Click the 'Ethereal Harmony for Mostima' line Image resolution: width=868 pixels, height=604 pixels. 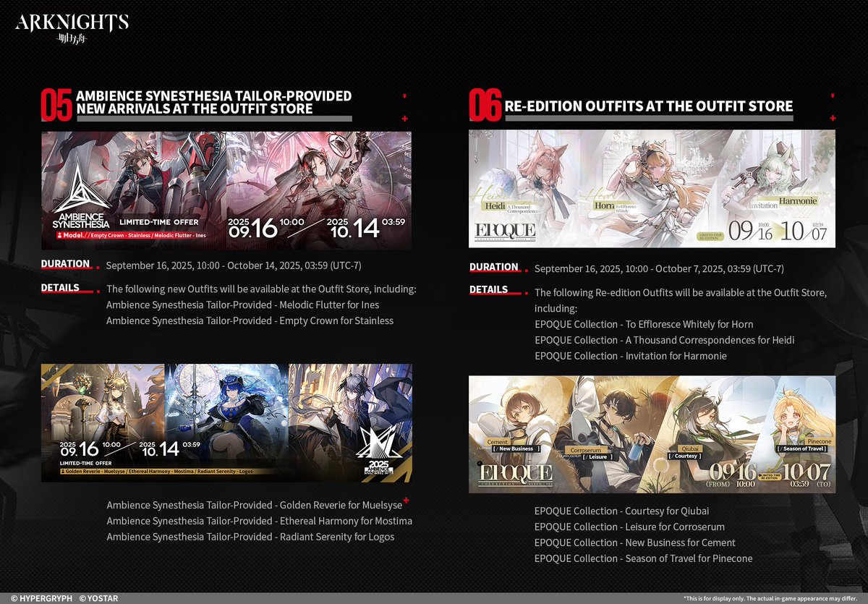pos(260,521)
